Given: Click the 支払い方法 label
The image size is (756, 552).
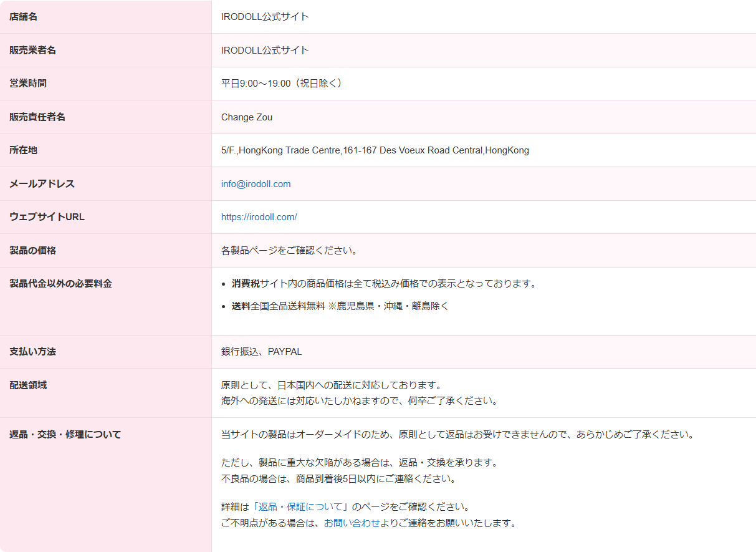Looking at the screenshot, I should pos(33,352).
